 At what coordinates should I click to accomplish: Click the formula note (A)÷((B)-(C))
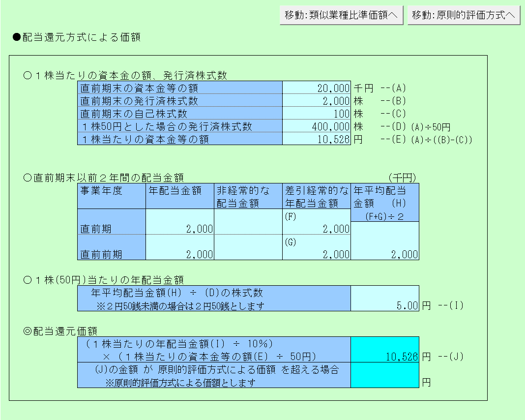point(441,139)
